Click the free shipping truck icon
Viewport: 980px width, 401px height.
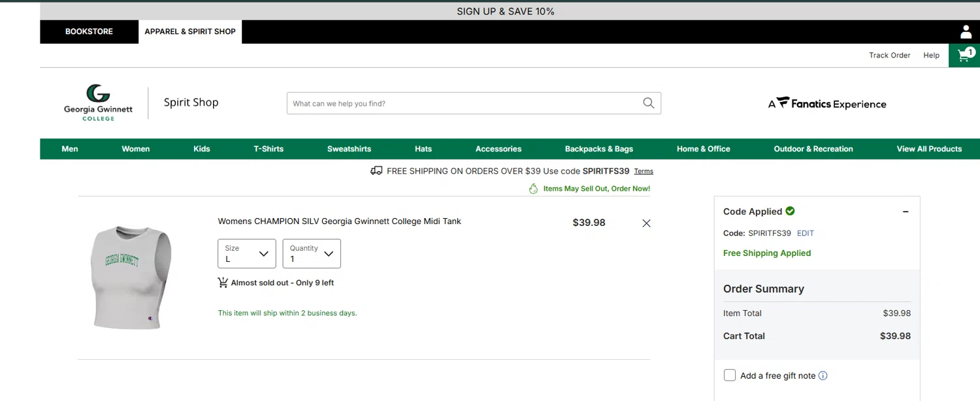pos(376,170)
